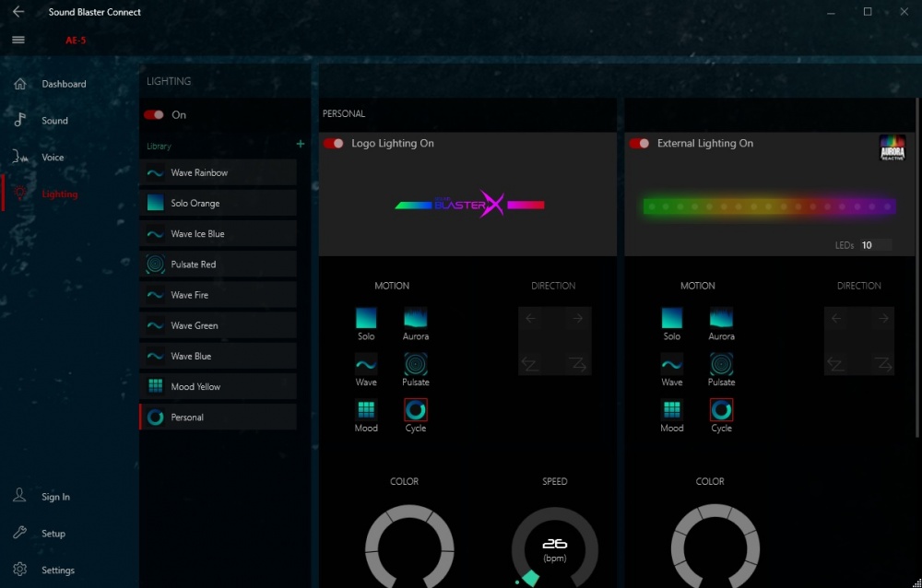
Task: Go back using the back arrow
Action: coord(18,11)
